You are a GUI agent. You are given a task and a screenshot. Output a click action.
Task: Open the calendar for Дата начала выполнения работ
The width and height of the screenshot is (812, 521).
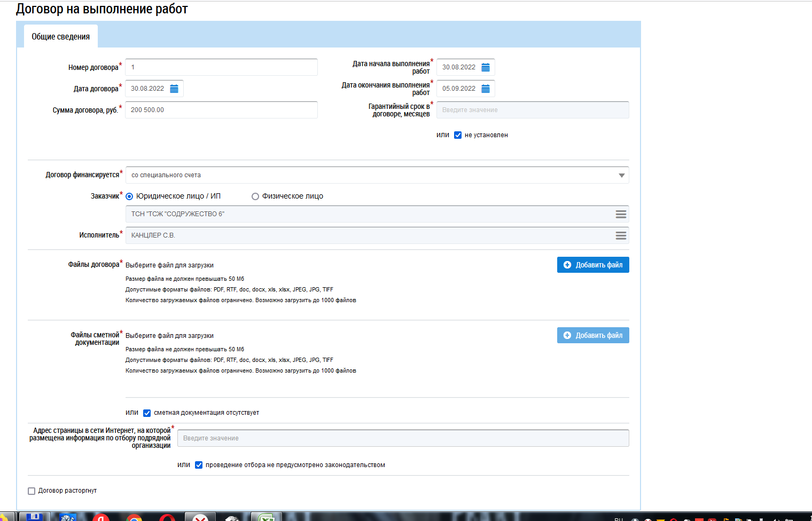[486, 67]
